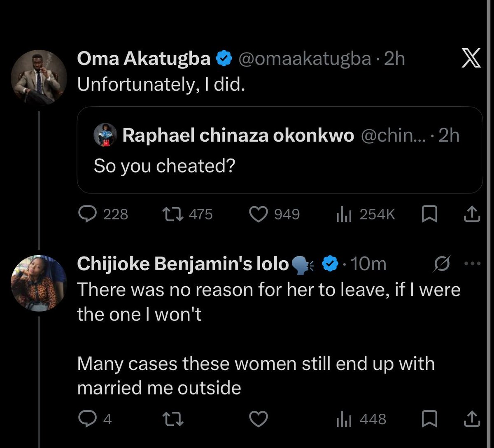This screenshot has width=494, height=448.
Task: Open quoted tweet by Raphael chinaza okonkwo
Action: point(280,150)
